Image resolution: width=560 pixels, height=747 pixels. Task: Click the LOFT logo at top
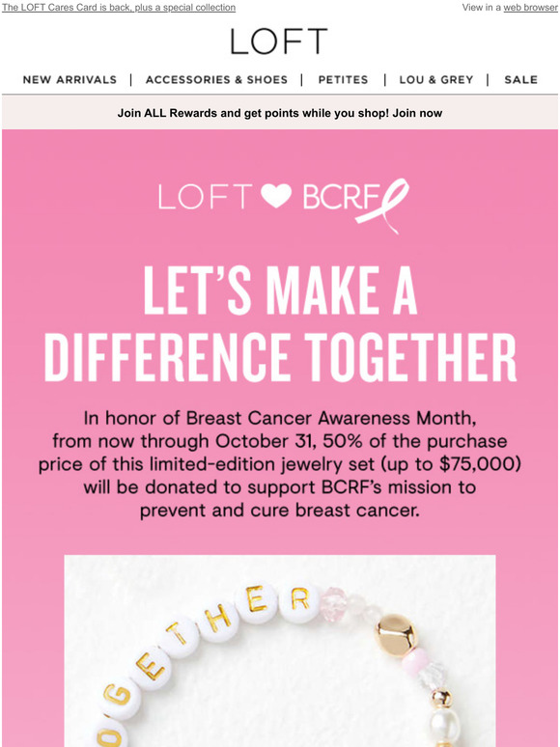click(x=279, y=41)
